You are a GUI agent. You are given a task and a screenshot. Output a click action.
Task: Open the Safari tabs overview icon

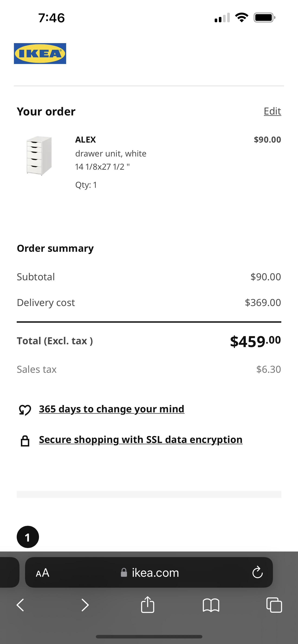point(275,605)
